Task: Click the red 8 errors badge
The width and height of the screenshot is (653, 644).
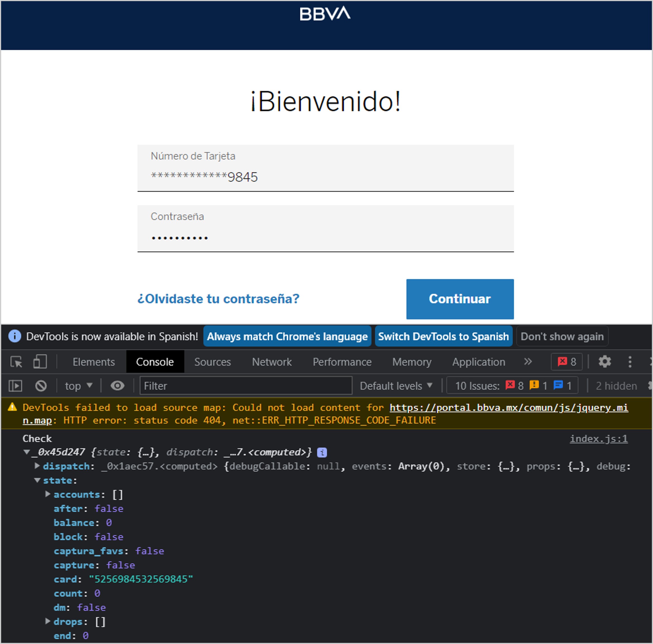Action: (x=567, y=362)
